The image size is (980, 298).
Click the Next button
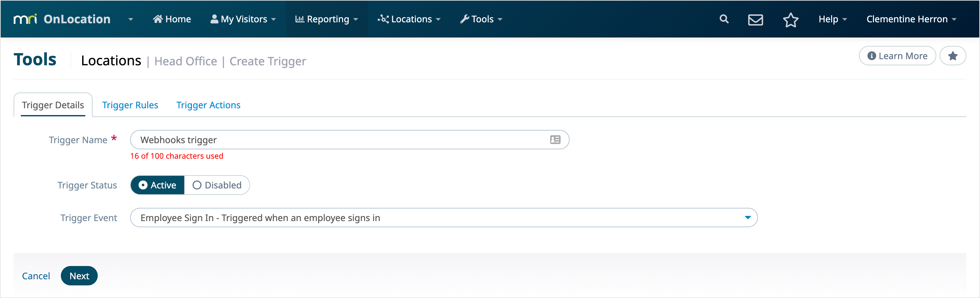(79, 276)
